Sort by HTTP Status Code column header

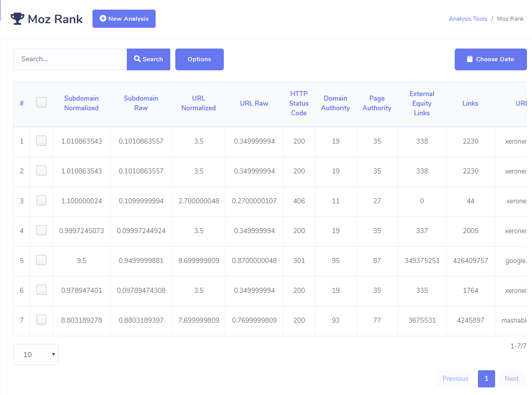tap(299, 103)
